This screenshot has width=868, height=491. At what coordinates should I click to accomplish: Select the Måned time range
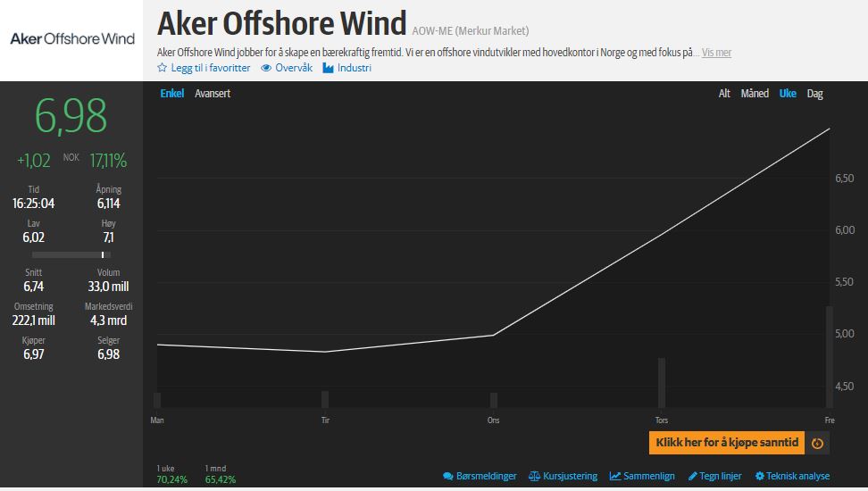tap(755, 94)
